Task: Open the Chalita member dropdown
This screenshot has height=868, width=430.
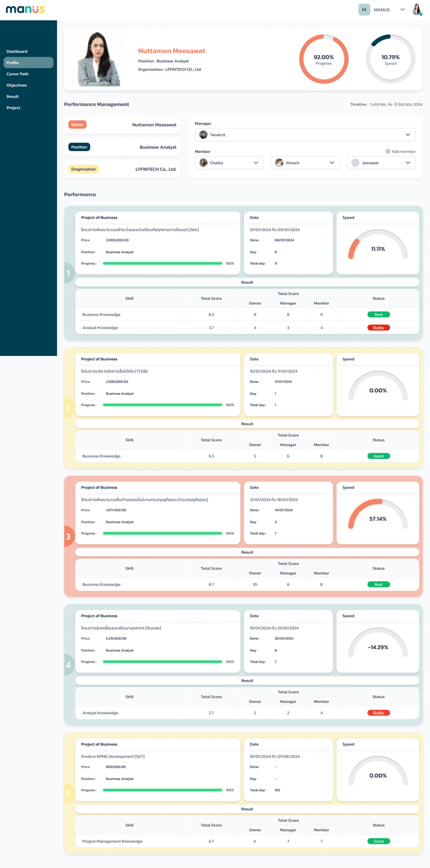Action: (229, 163)
